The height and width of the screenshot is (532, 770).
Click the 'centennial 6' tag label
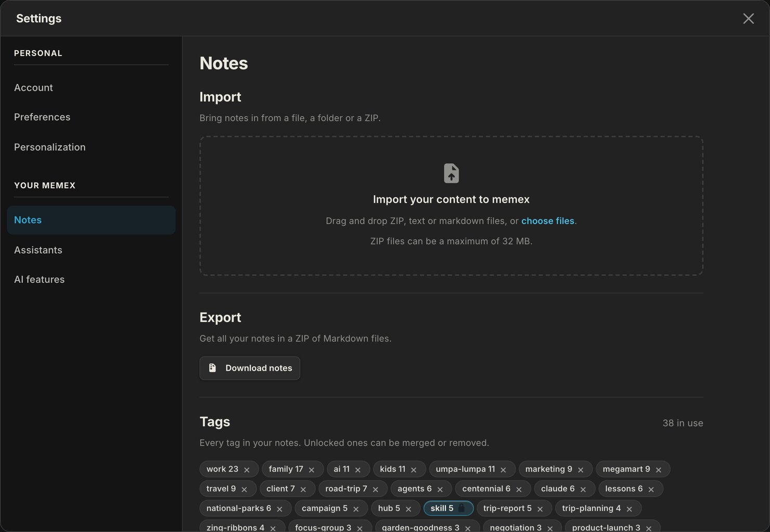[x=486, y=489]
